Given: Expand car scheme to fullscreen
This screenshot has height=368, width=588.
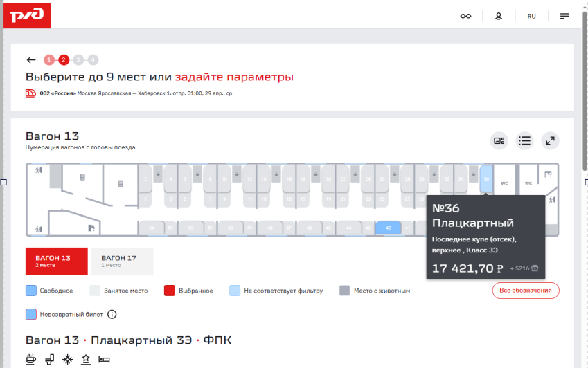Looking at the screenshot, I should (550, 140).
